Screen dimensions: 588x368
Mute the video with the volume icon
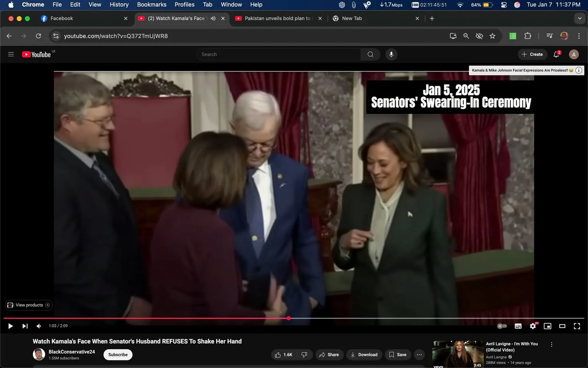coord(38,326)
